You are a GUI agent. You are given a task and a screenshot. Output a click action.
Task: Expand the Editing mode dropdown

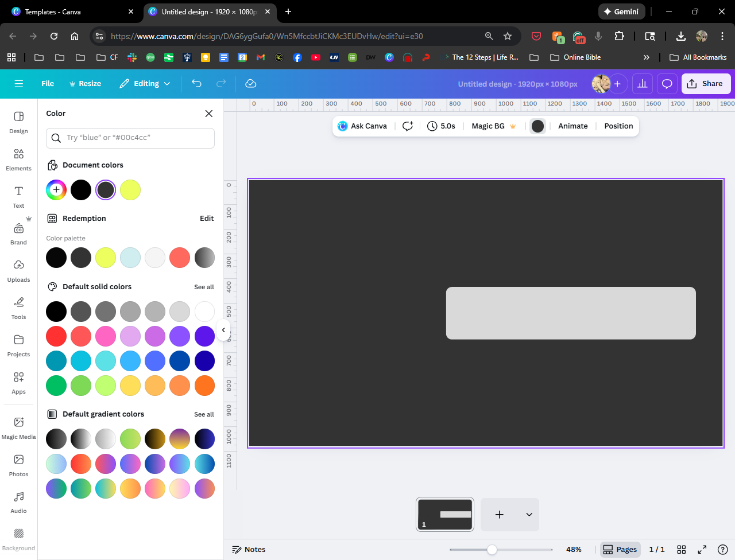(145, 84)
